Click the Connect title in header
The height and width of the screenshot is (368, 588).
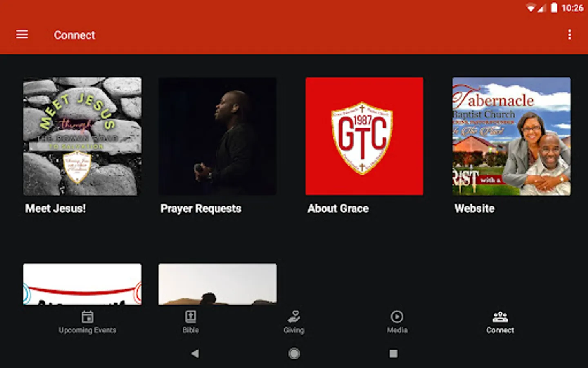coord(74,35)
